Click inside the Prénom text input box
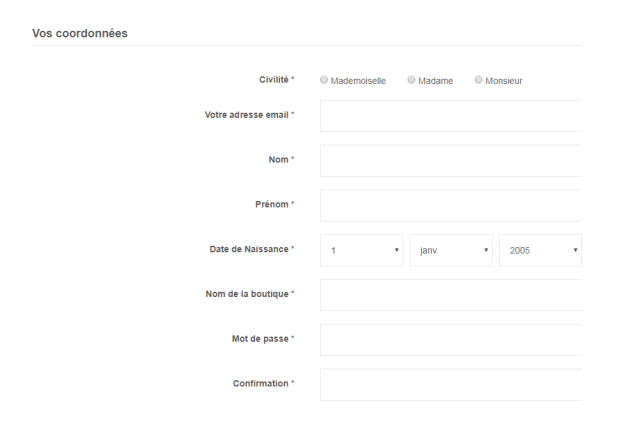This screenshot has width=639, height=433. (451, 206)
